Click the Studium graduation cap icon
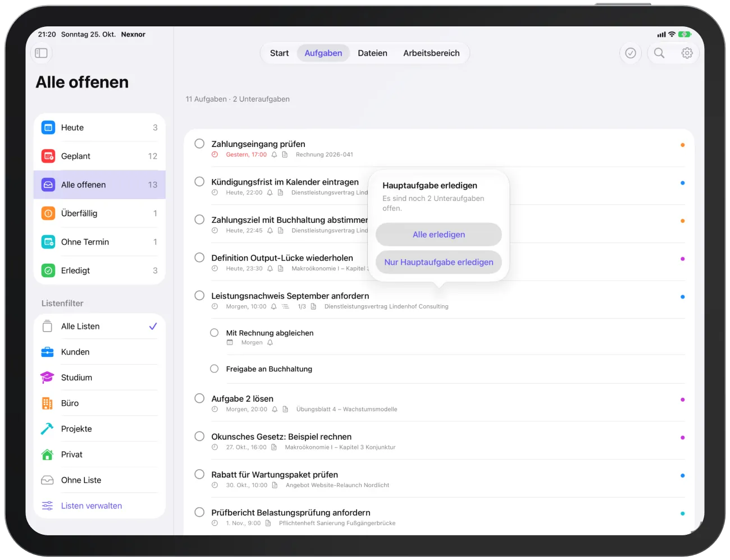The width and height of the screenshot is (730, 560). tap(48, 378)
